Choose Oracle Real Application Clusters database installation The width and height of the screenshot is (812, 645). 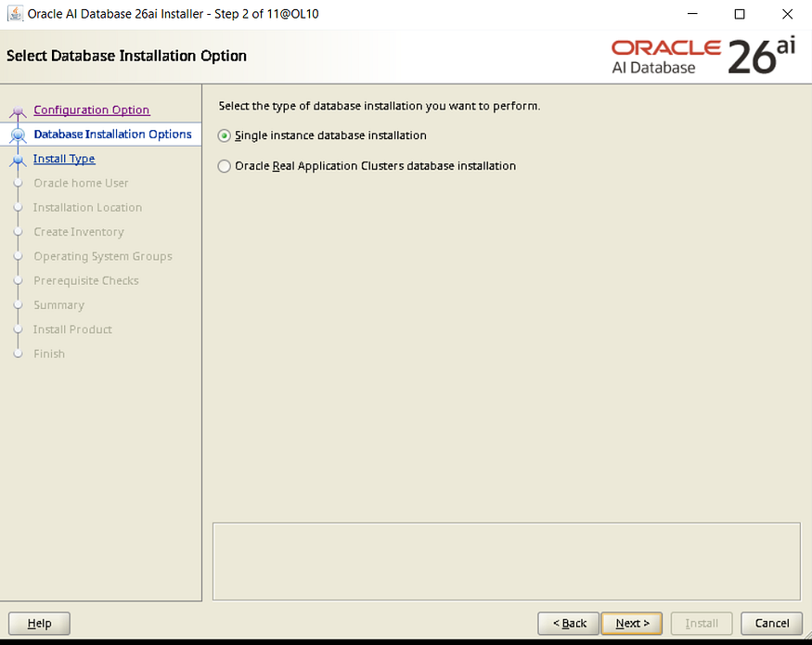coord(224,166)
